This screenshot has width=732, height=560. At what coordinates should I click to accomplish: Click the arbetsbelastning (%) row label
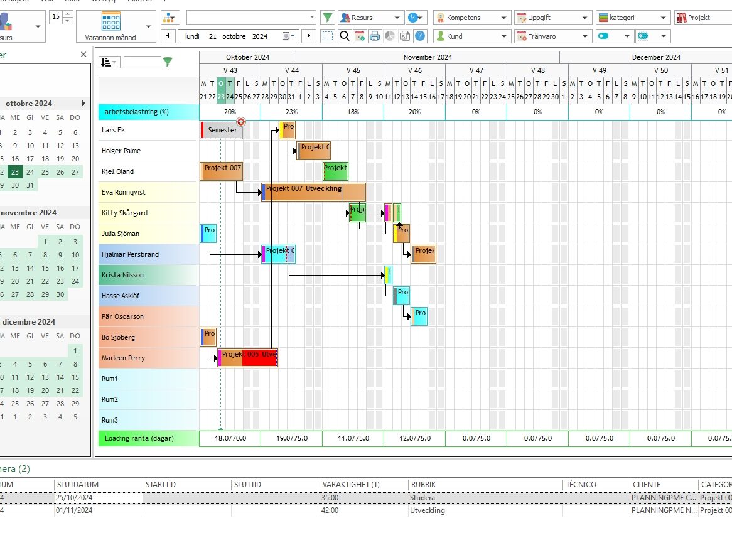pyautogui.click(x=148, y=112)
